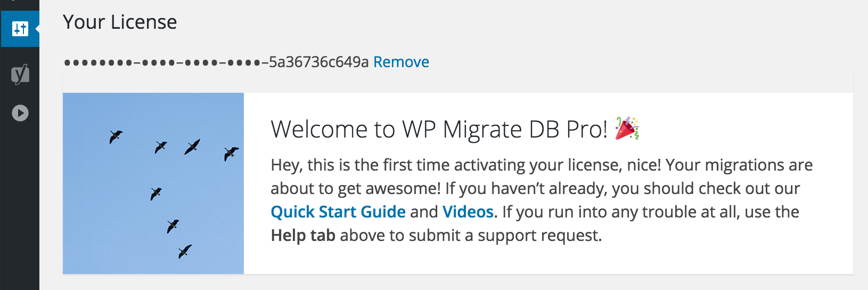Open the Yoast SEO sidebar icon
Image resolution: width=868 pixels, height=290 pixels.
tap(20, 74)
